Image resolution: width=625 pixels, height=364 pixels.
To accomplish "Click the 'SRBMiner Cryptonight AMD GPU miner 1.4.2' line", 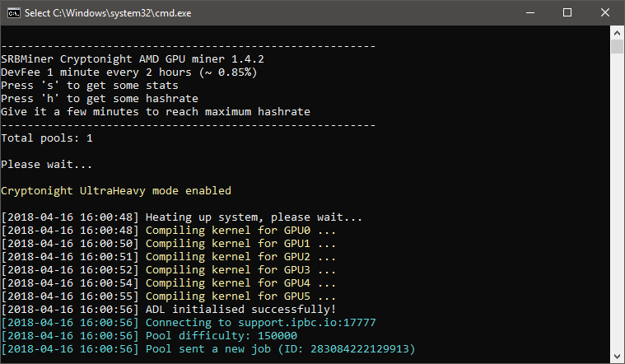I will pyautogui.click(x=132, y=59).
